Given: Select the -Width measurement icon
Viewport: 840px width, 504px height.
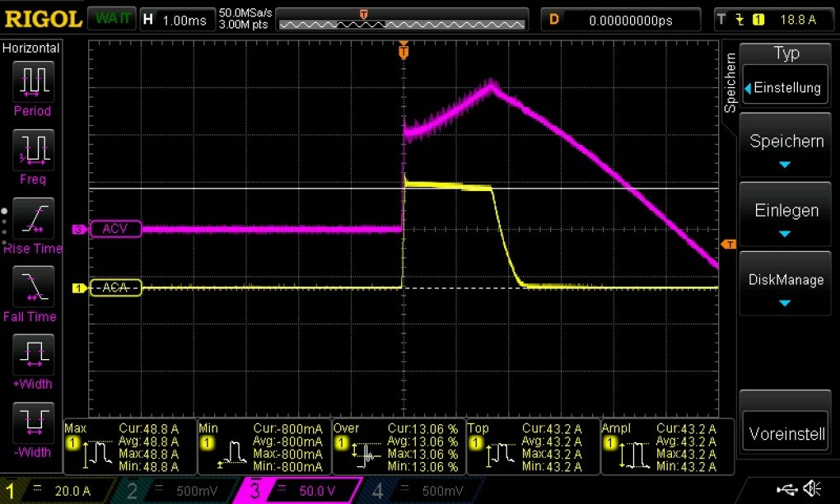Looking at the screenshot, I should 33,422.
